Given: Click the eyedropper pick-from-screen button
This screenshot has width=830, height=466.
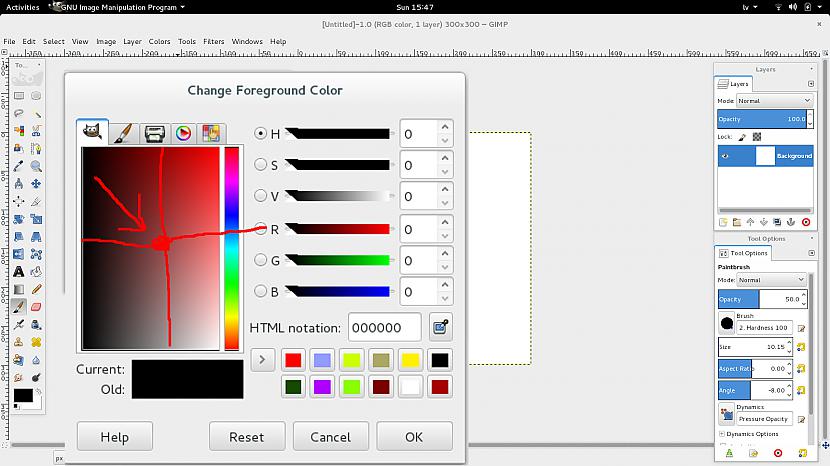Looking at the screenshot, I should coord(440,327).
